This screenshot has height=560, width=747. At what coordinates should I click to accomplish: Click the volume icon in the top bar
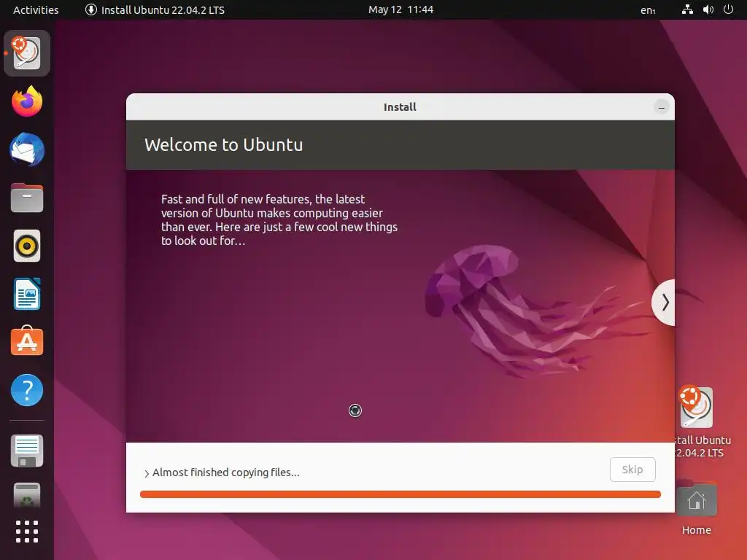(x=708, y=9)
